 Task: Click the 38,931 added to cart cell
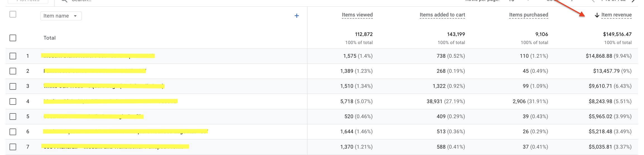coord(446,101)
